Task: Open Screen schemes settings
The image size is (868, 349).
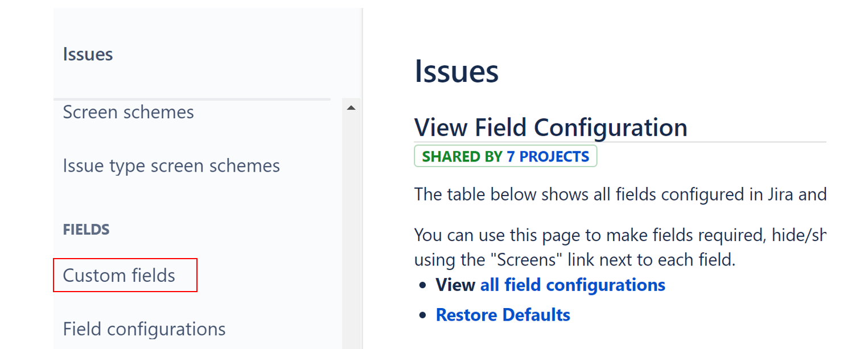Action: click(128, 112)
